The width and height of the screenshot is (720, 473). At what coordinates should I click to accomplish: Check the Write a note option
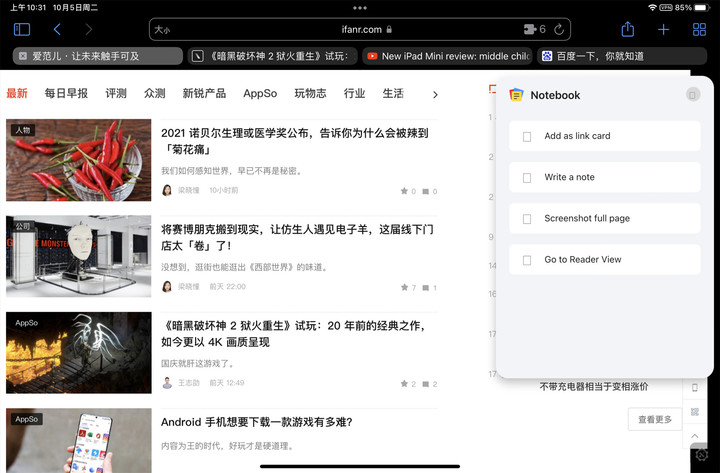point(527,177)
